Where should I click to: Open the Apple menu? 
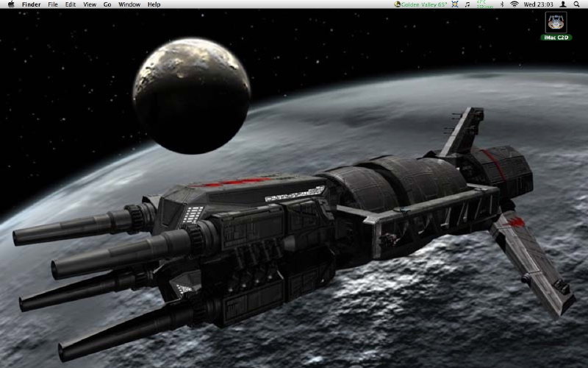click(10, 4)
